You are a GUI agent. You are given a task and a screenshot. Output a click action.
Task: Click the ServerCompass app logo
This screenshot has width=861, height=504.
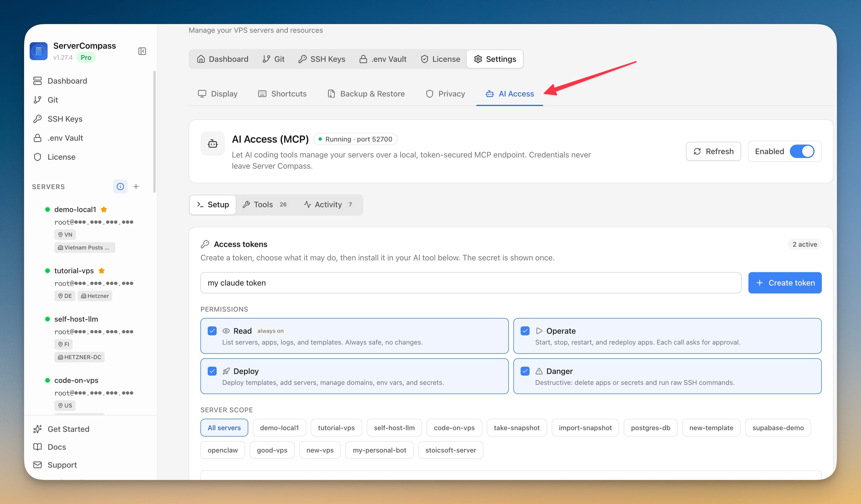(39, 51)
